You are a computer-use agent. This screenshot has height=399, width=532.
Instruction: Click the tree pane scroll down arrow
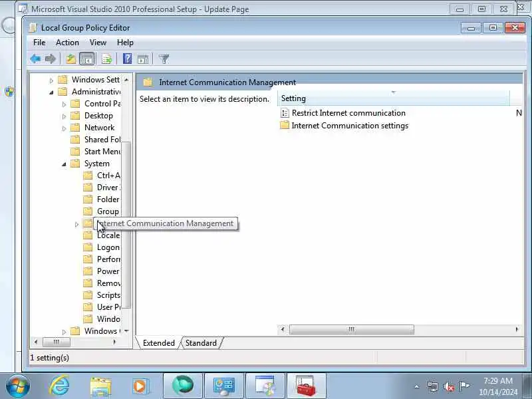[126, 331]
